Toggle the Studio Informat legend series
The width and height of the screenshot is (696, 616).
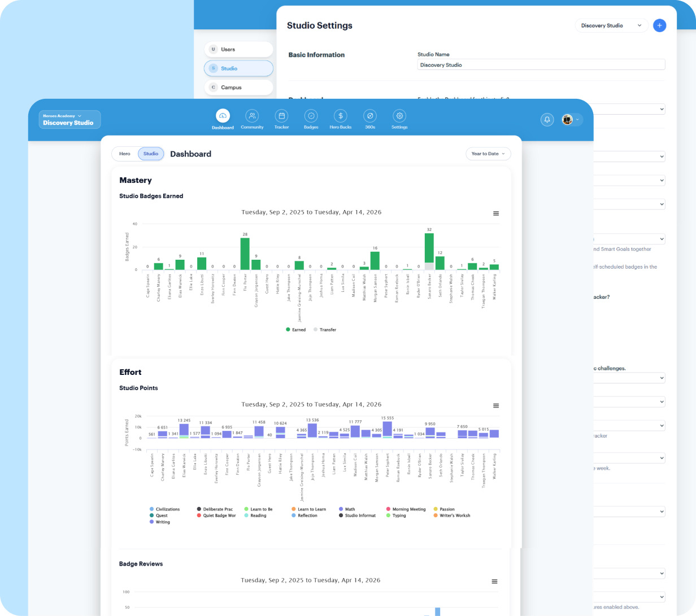point(357,515)
